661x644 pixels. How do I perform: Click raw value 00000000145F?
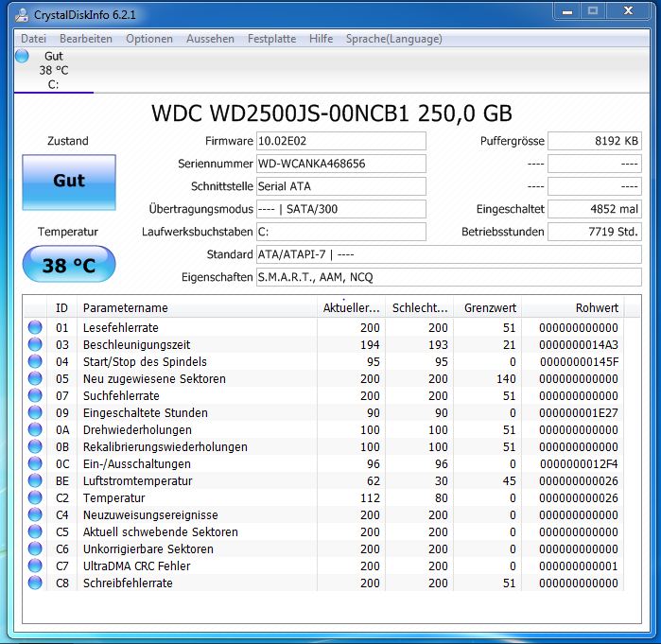pyautogui.click(x=579, y=362)
